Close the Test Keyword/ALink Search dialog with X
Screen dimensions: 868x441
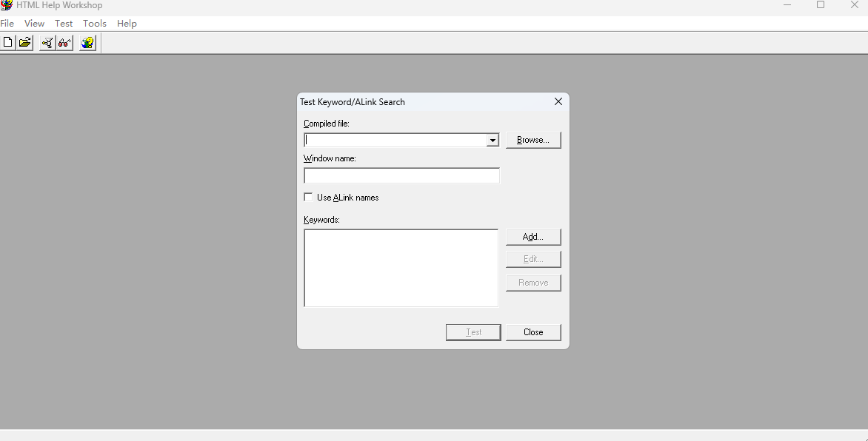[x=558, y=101]
